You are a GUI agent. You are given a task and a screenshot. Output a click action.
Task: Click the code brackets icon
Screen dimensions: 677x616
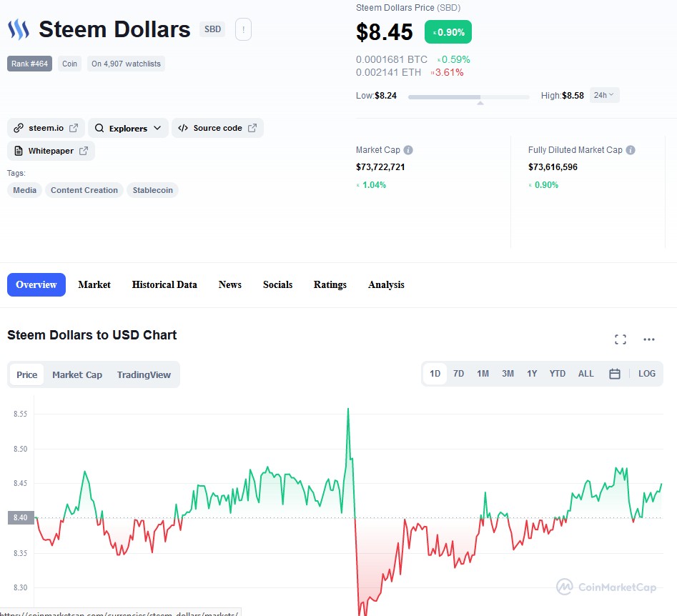coord(182,128)
